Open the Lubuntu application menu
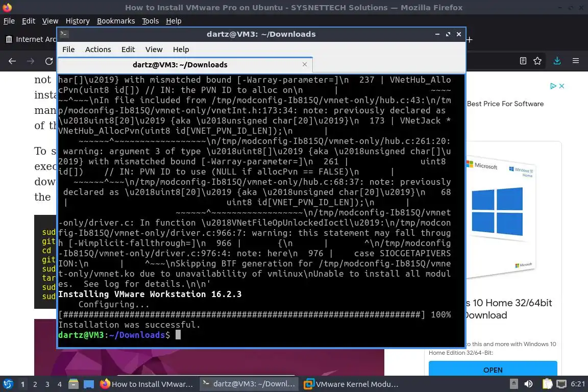This screenshot has width=588, height=392. tap(8, 384)
